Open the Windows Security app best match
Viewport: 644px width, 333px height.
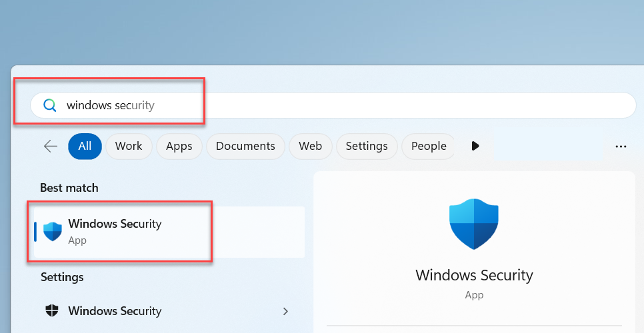pos(169,232)
